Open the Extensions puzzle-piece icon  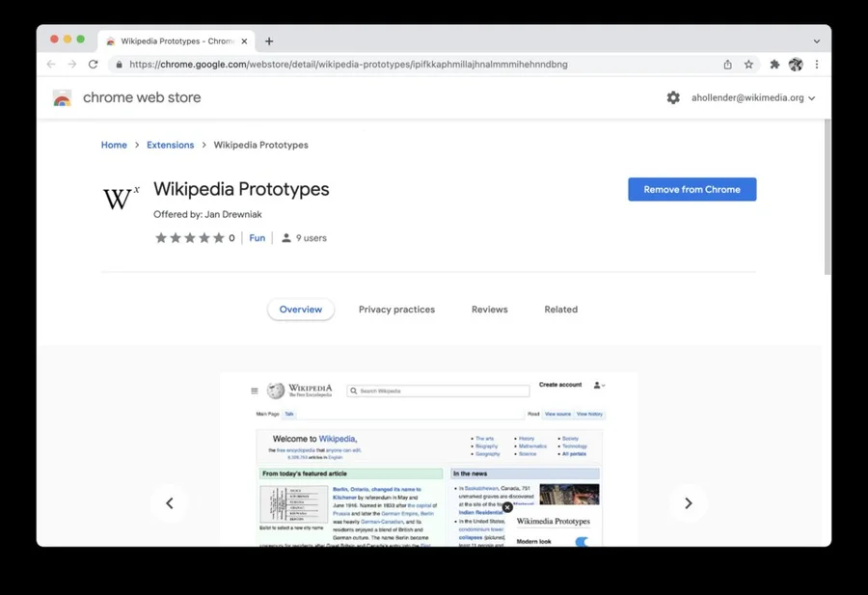[x=774, y=65]
